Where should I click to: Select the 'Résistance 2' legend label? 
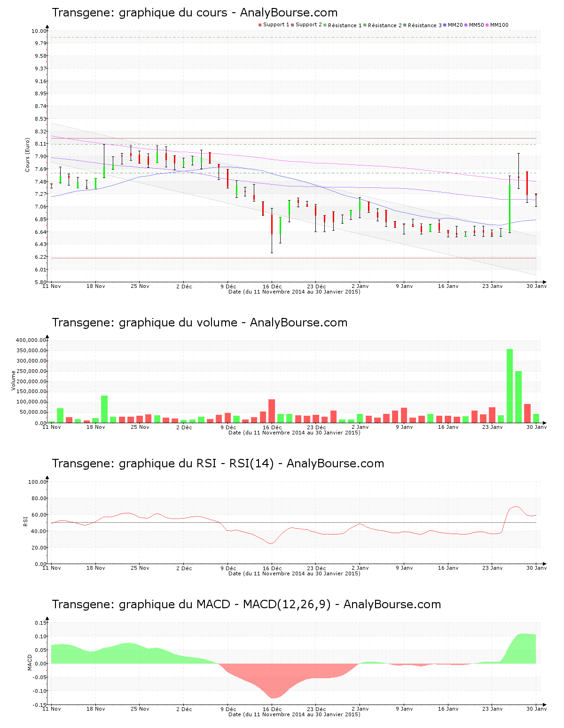pyautogui.click(x=384, y=25)
